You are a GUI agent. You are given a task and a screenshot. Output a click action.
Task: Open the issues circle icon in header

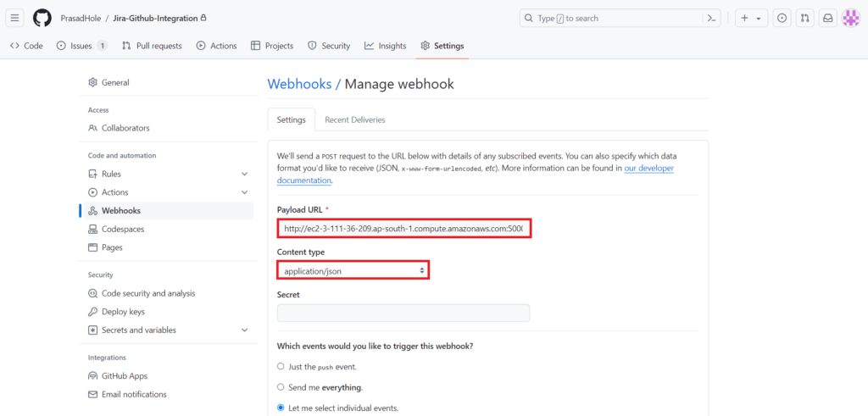point(782,19)
